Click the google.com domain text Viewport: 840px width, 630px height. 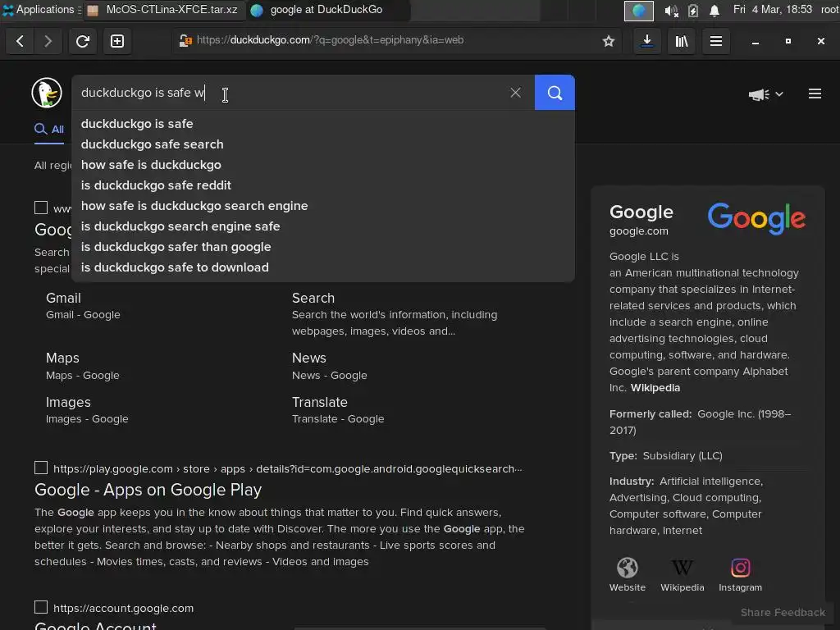coord(638,231)
